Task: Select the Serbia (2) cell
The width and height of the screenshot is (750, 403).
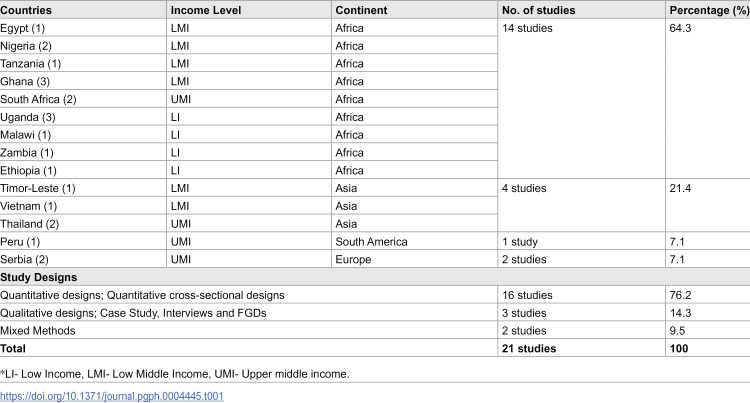Action: (24, 260)
